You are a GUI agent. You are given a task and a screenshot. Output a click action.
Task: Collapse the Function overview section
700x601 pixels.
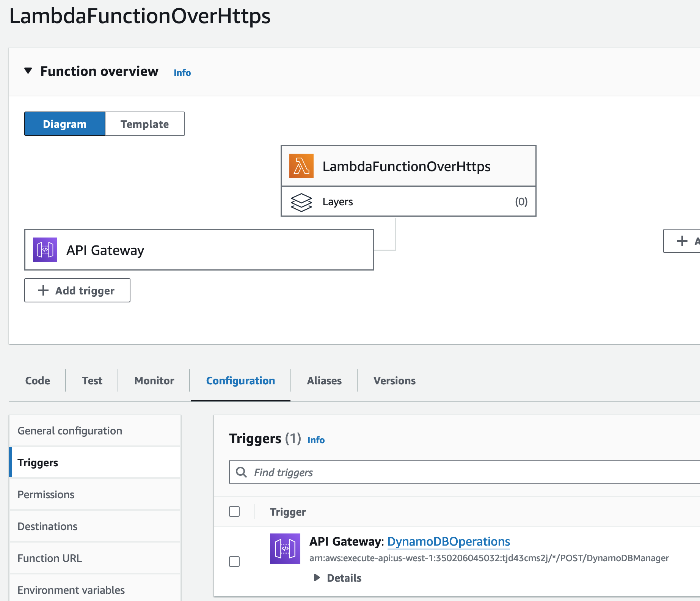tap(28, 71)
